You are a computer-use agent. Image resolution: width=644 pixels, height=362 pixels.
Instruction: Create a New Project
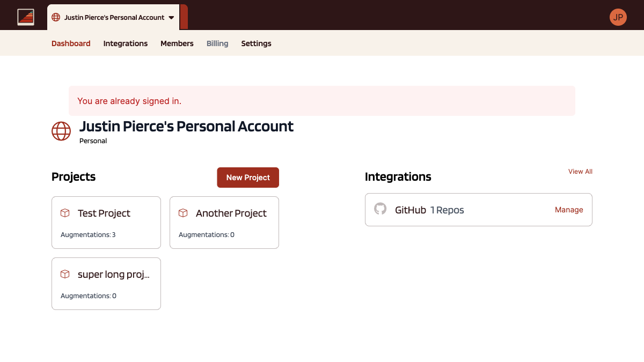248,178
